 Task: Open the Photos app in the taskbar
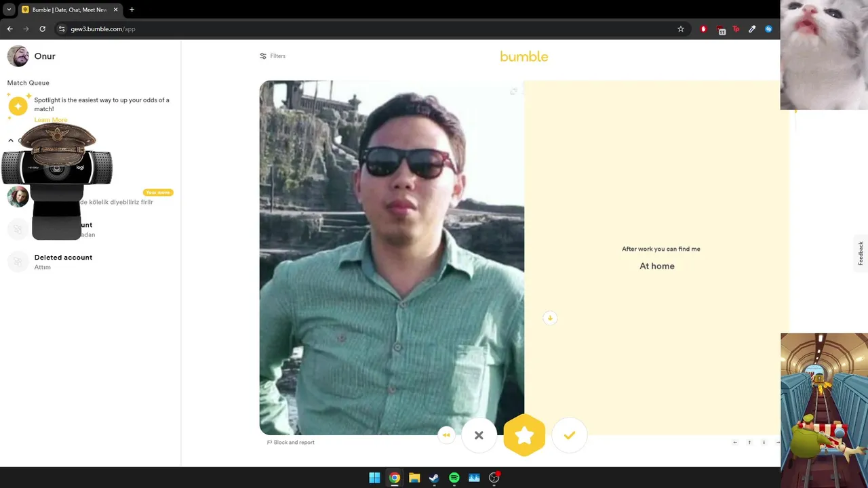coord(474,478)
